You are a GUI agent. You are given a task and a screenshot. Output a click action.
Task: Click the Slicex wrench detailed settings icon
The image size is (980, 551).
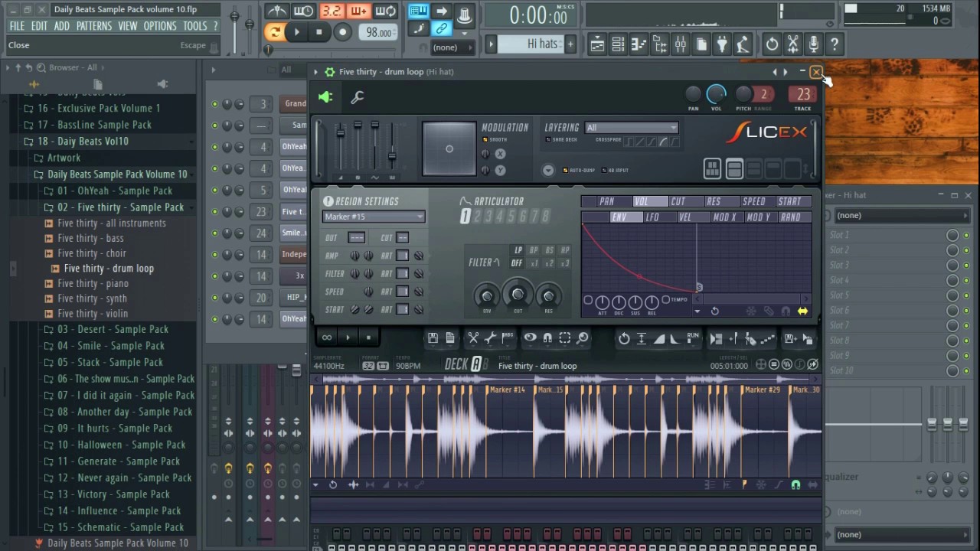point(357,97)
